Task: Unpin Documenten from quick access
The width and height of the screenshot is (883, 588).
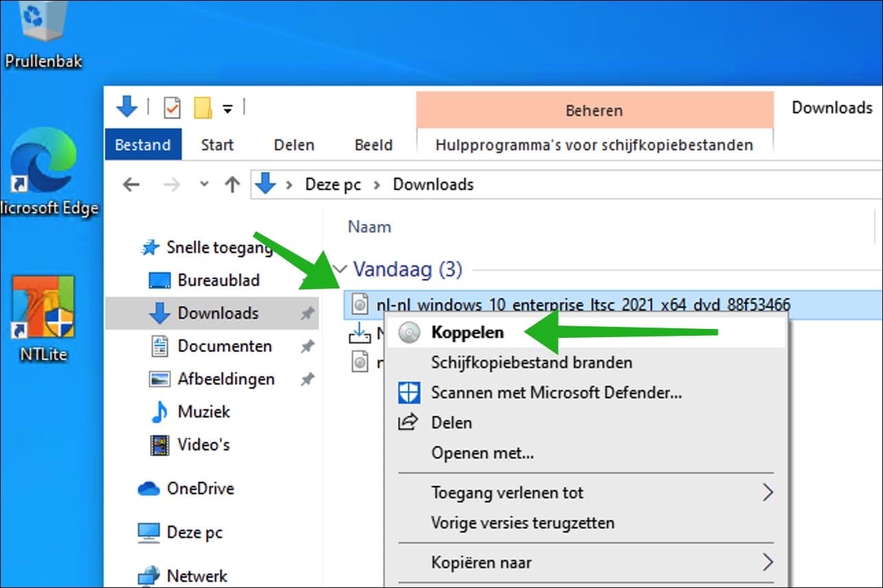Action: tap(308, 346)
